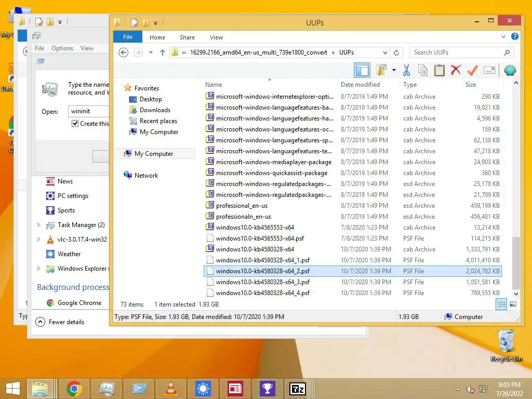Open recent locations dropdown arrow
The image size is (532, 399).
point(151,52)
